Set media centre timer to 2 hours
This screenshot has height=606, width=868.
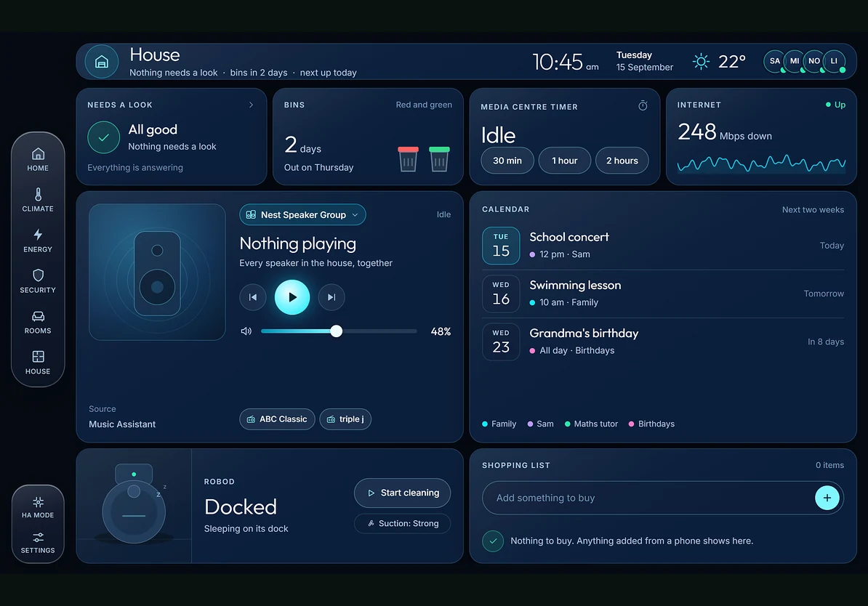(622, 161)
